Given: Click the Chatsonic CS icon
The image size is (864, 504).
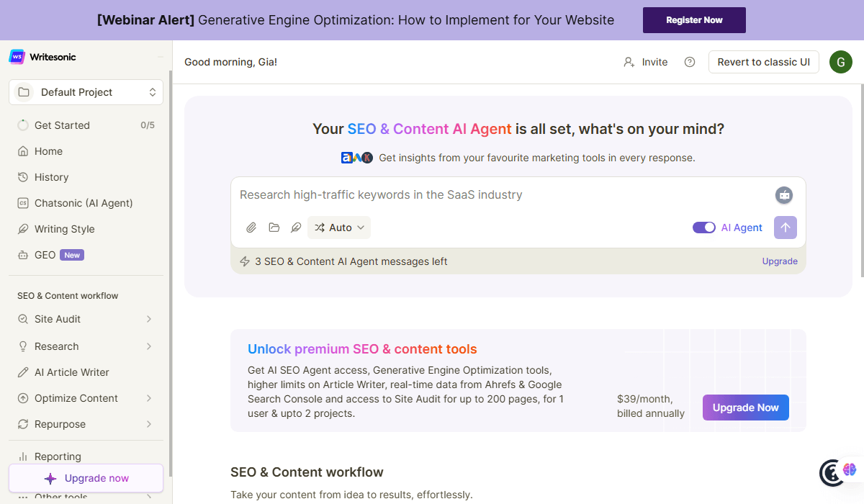Looking at the screenshot, I should 23,203.
